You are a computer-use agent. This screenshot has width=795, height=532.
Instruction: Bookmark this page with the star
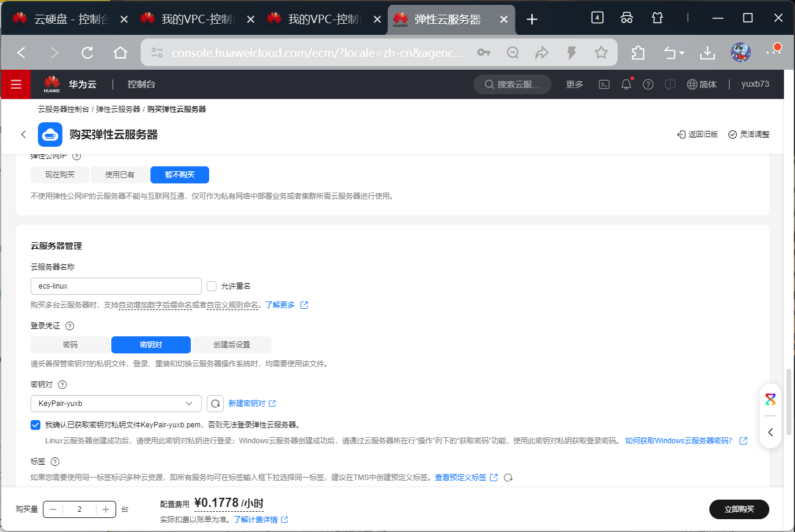pos(601,53)
